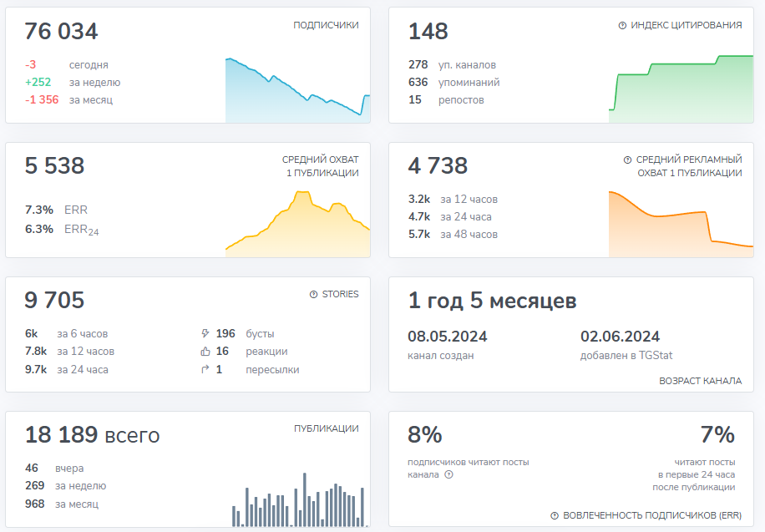The height and width of the screenshot is (532, 765).
Task: Click the help icon beside ВОВЛЕЧЕННОСТЬ ПОДПИСЧИКОВ (ERR)
Action: click(555, 515)
